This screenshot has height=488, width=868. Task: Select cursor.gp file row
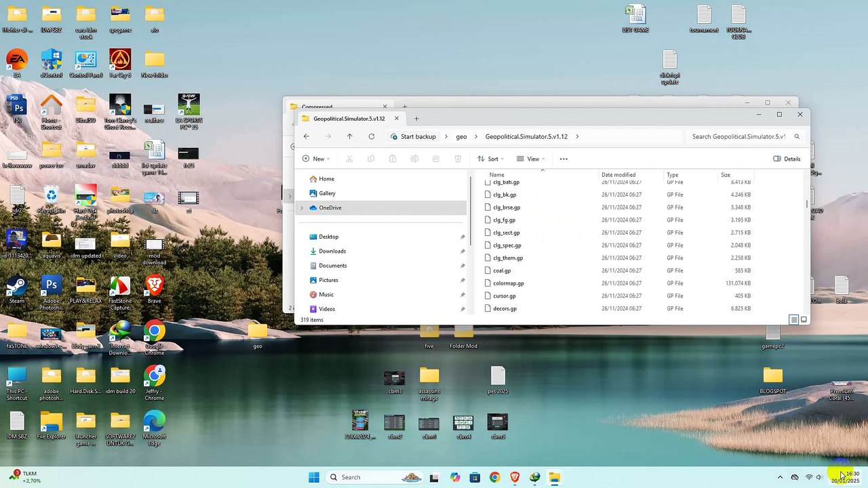click(618, 296)
